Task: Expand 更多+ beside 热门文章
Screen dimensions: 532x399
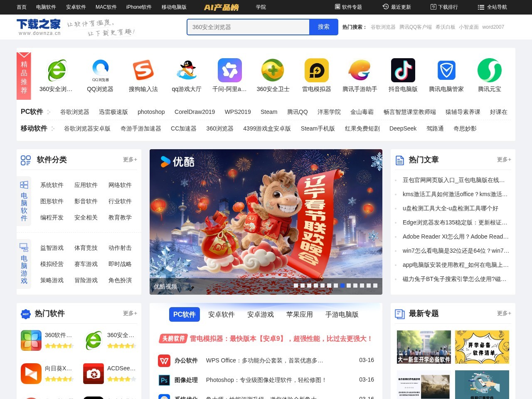Action: tap(503, 159)
